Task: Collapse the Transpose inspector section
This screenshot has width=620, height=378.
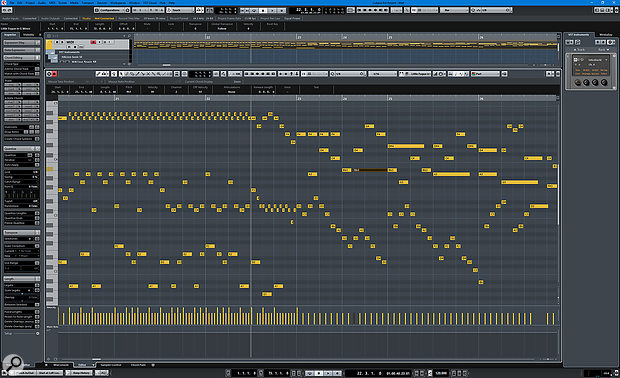Action: coord(22,232)
